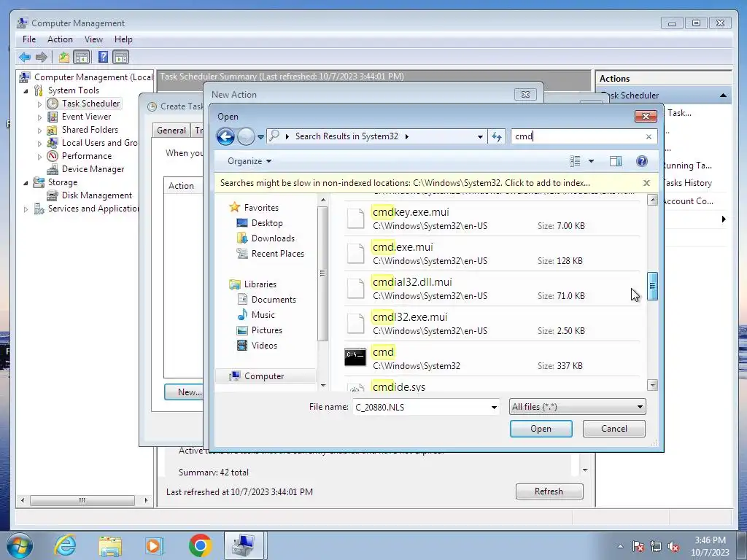Screen dimensions: 747x560
Task: Open Google Chrome from the taskbar
Action: click(200, 545)
